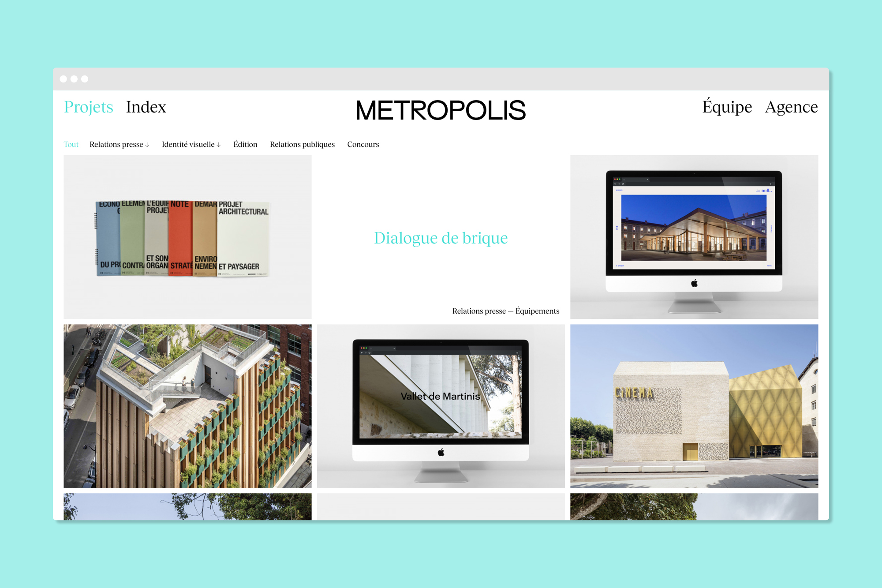Open the golden Cinema building thumbnail
Image resolution: width=882 pixels, height=588 pixels.
pos(694,406)
